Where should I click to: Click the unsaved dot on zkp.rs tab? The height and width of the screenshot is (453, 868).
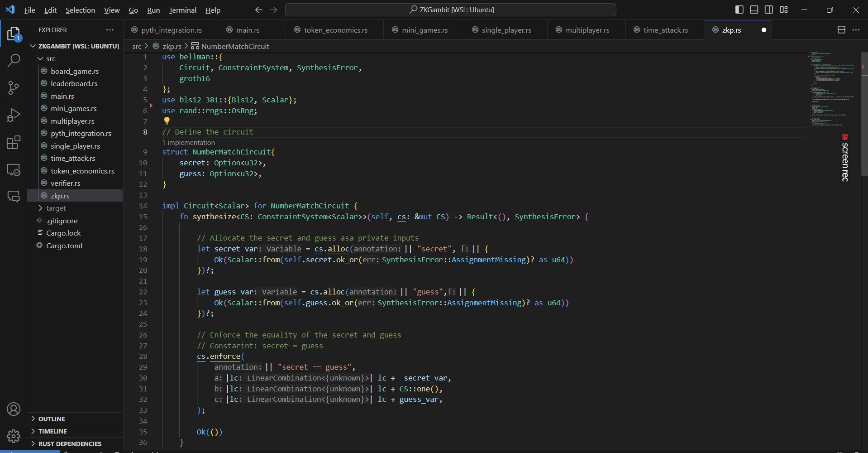tap(764, 30)
